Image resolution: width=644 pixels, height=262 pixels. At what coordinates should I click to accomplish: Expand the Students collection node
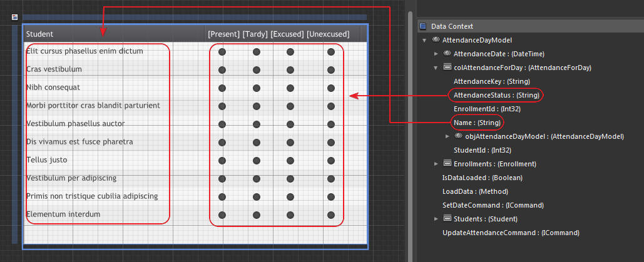[436, 219]
